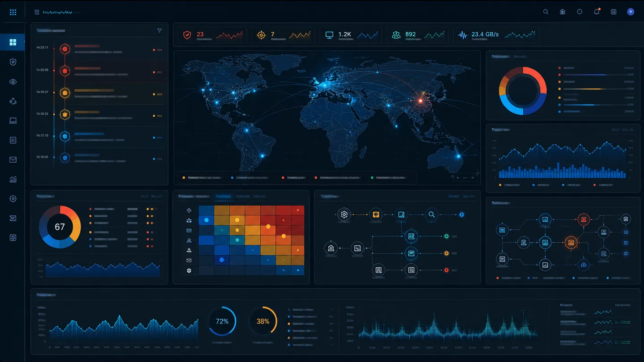Click the house node in the workflow diagram
This screenshot has width=644, height=362.
(331, 248)
